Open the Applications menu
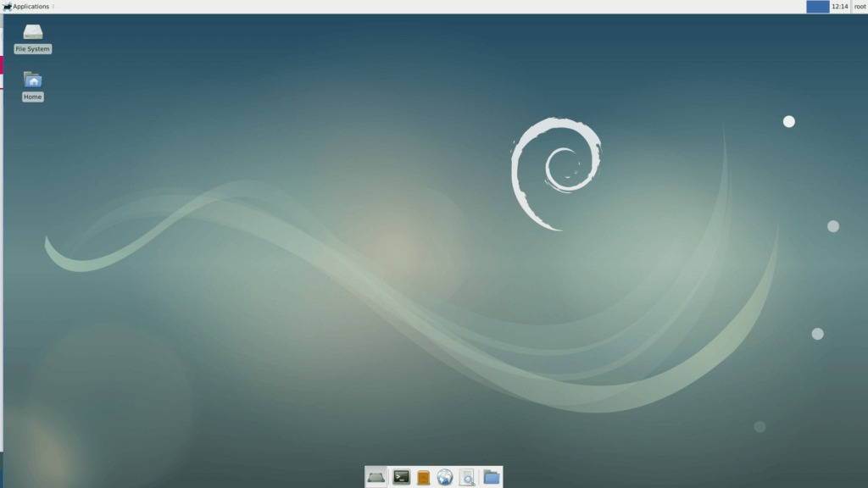Image resolution: width=868 pixels, height=488 pixels. 26,7
